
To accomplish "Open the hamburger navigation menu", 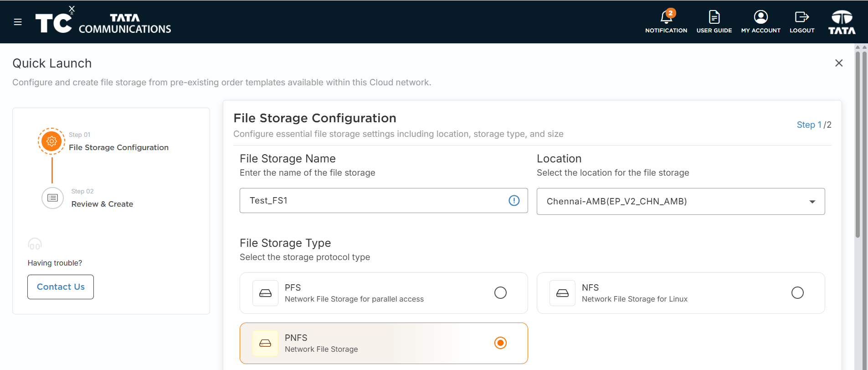I will 18,22.
